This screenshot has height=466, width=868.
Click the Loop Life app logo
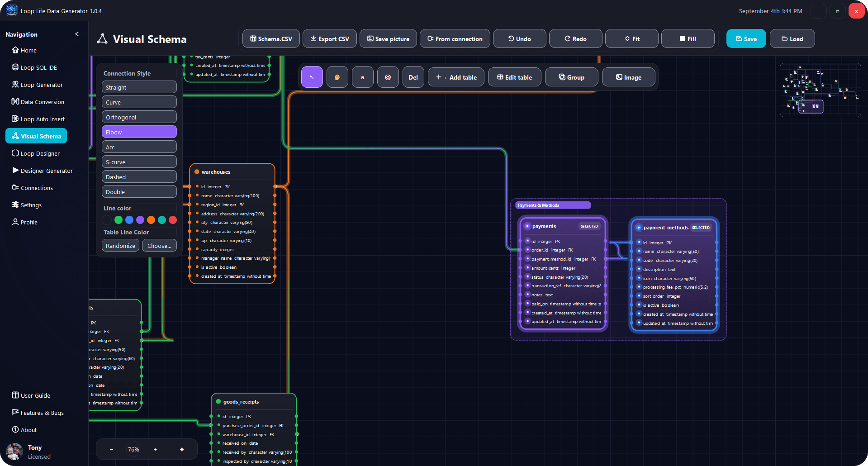pos(11,10)
